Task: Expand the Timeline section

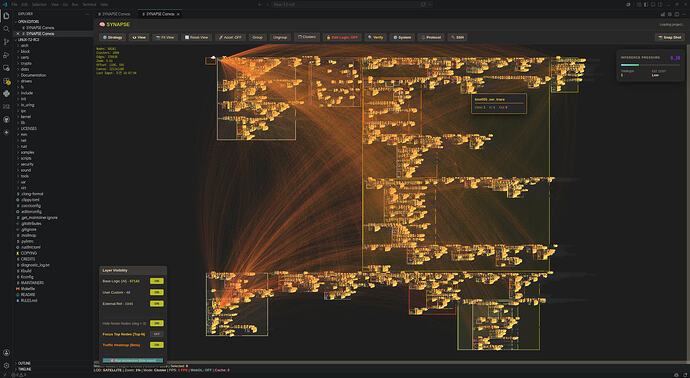Action: [x=26, y=369]
